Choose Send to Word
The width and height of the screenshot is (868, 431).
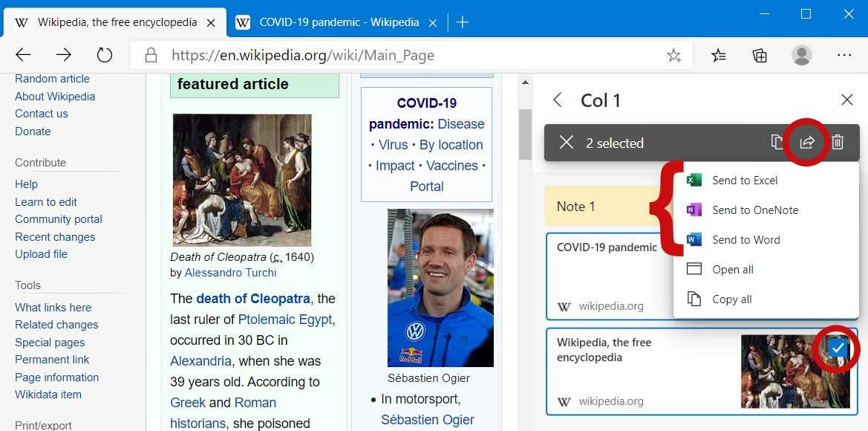point(766,240)
